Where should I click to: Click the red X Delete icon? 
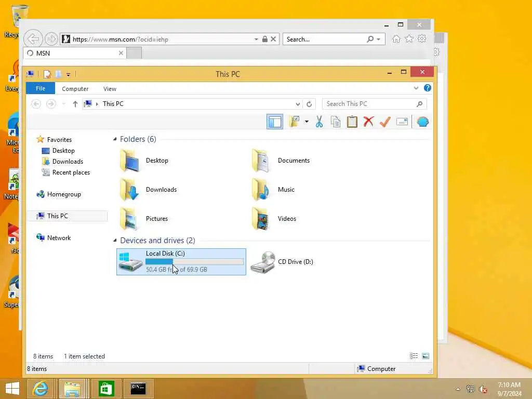368,122
